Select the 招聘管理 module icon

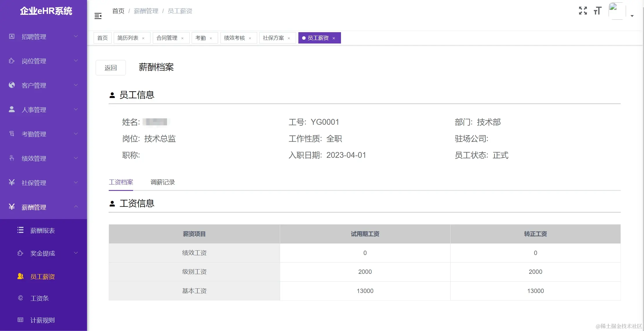(12, 37)
